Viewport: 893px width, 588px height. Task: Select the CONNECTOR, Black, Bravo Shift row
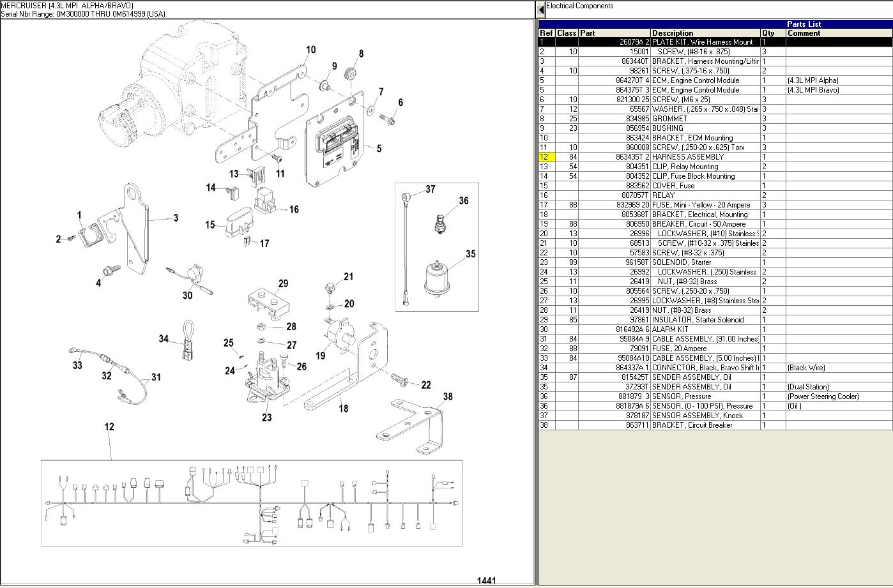point(715,368)
